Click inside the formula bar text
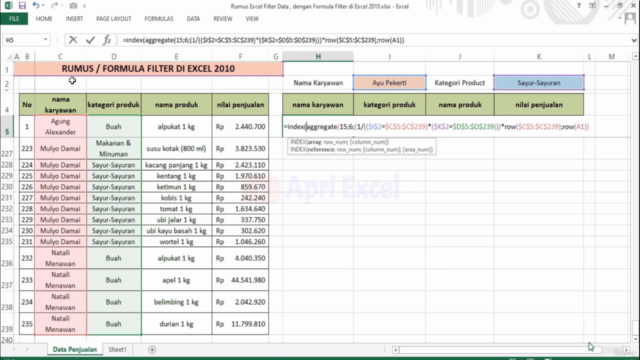Viewport: 640px width, 360px height. (264, 40)
